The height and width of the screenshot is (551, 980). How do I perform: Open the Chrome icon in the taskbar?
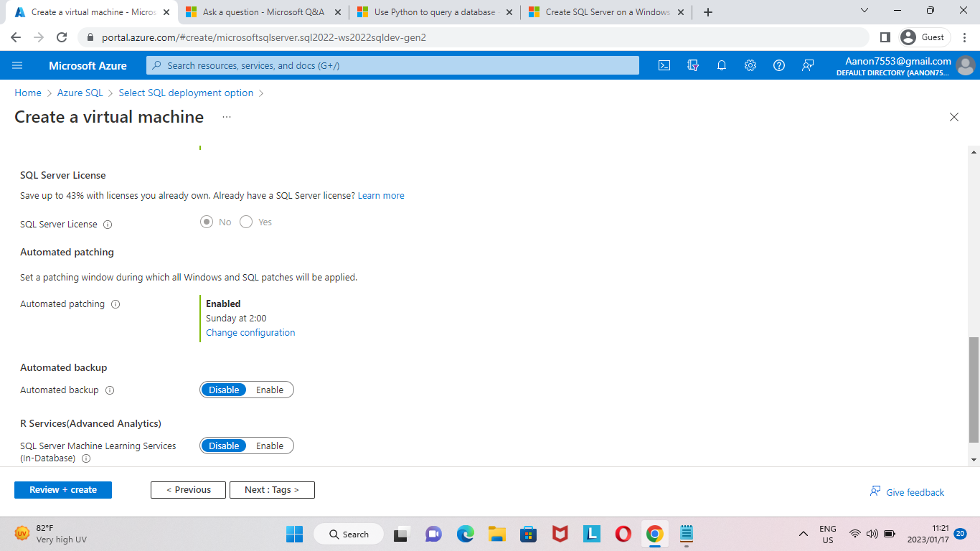[x=654, y=534]
